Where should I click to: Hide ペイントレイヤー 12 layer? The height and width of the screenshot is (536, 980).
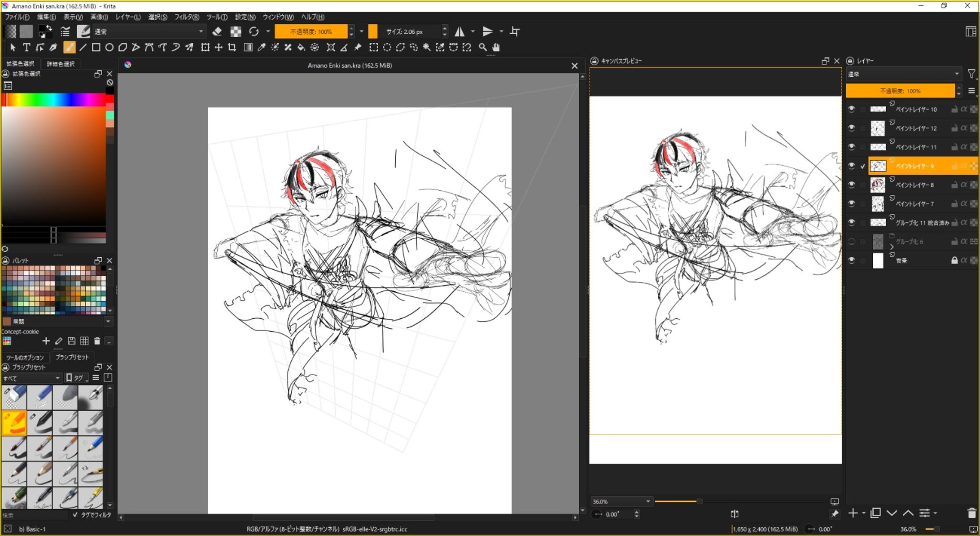tap(851, 128)
